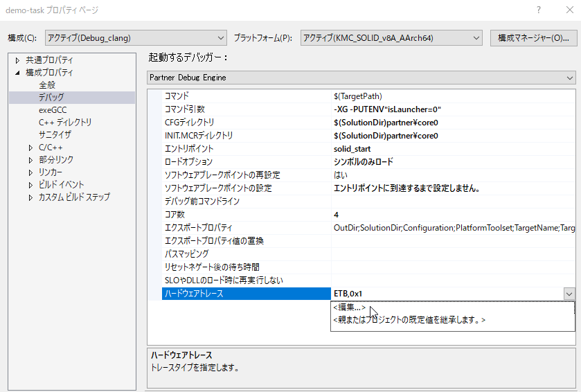
Task: Click the help question mark icon
Action: pos(538,10)
